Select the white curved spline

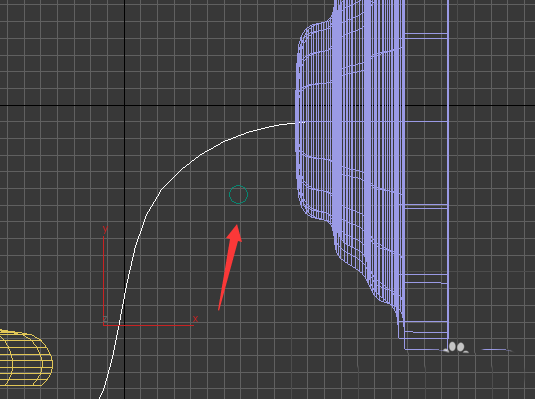tap(160, 190)
